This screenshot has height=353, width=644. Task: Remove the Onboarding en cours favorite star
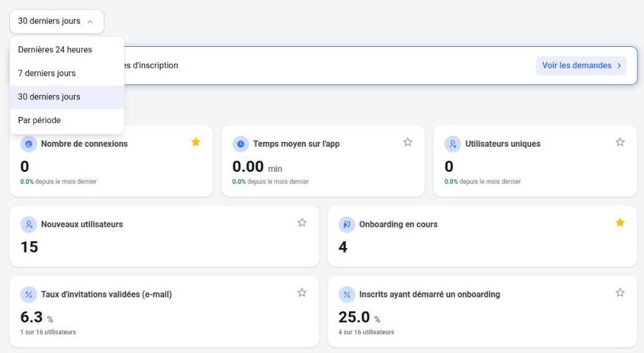click(x=620, y=222)
